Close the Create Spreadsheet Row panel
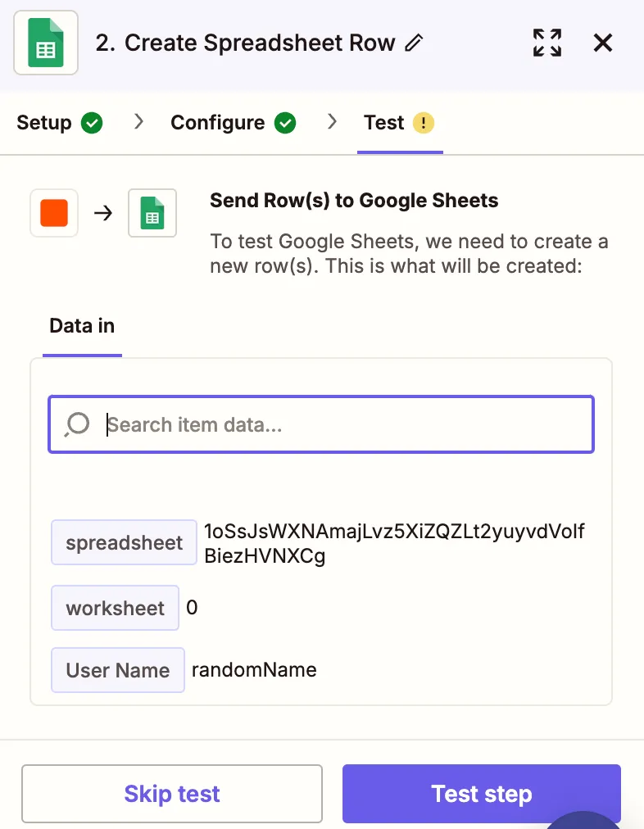Viewport: 644px width, 829px height. (x=603, y=43)
